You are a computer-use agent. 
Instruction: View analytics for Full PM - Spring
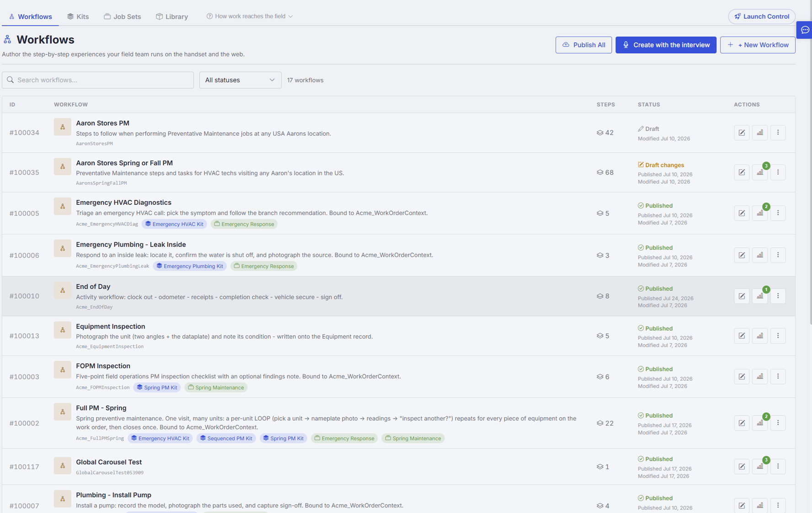pyautogui.click(x=760, y=423)
